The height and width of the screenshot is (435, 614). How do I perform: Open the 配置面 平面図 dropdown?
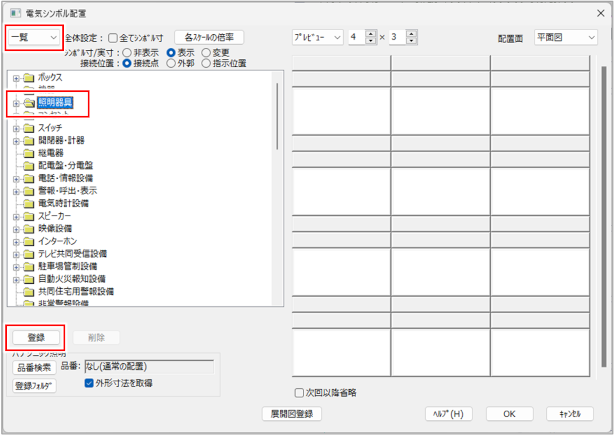tap(566, 37)
